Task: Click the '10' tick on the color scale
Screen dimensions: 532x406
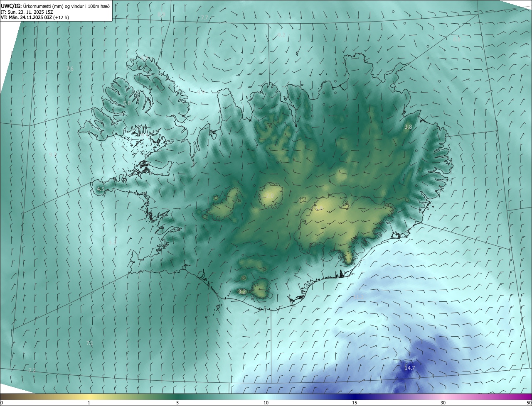Action: 266,403
